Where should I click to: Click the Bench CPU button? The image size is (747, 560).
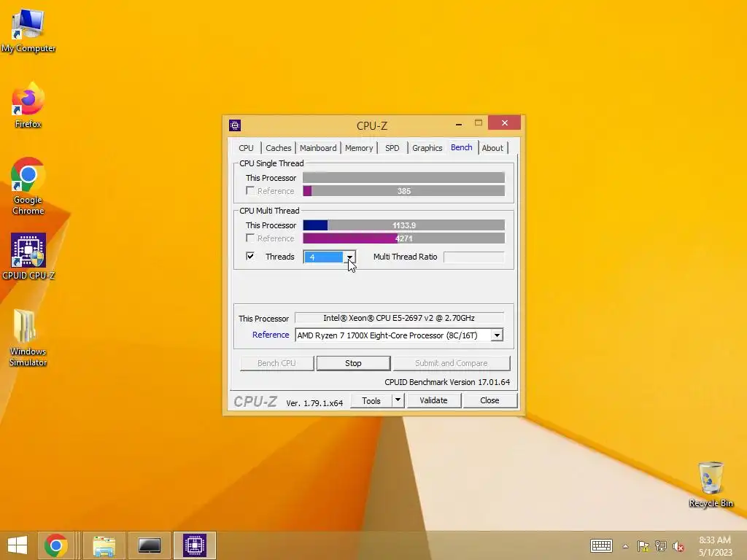tap(276, 363)
